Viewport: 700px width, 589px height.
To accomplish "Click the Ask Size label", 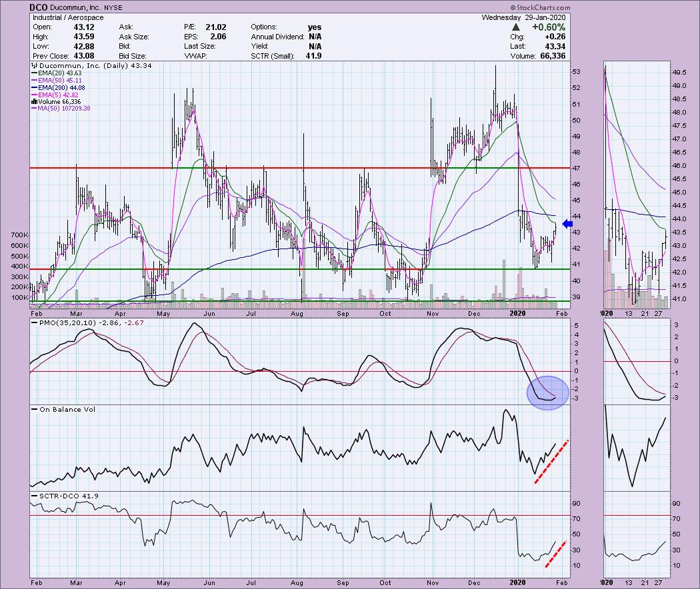I will pos(134,37).
